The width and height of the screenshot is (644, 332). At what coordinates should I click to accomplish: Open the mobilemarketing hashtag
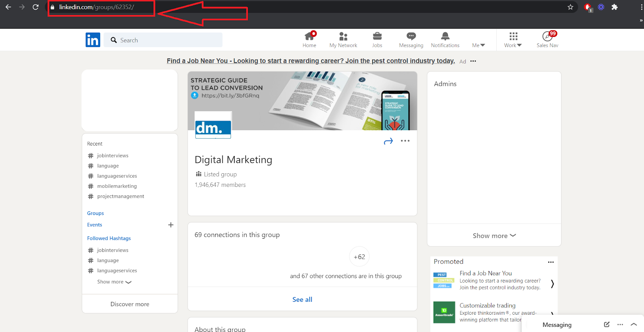point(117,186)
